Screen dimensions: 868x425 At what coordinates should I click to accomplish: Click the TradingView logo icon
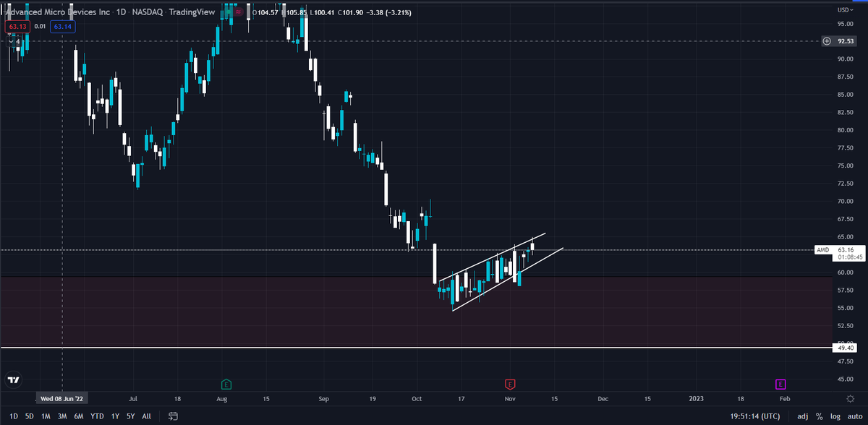[x=13, y=379]
